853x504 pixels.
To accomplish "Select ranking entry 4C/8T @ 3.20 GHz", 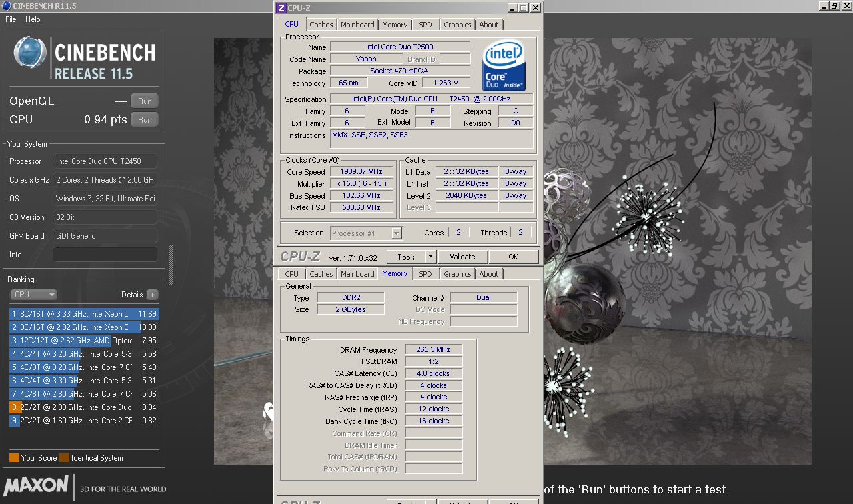I will [x=84, y=367].
